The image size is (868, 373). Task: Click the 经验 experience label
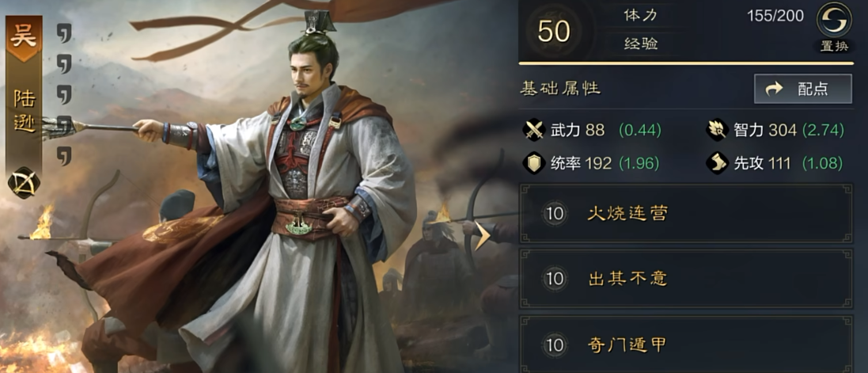tap(641, 45)
